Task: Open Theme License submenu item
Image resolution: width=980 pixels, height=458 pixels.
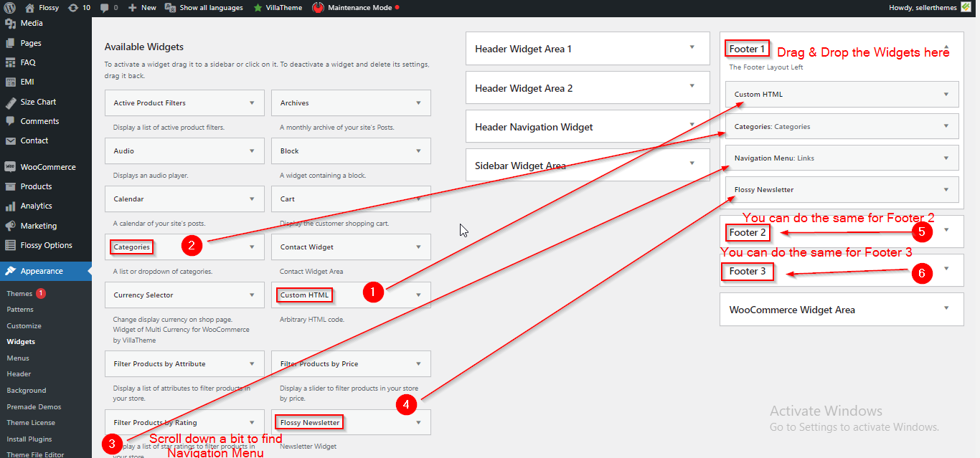Action: [x=31, y=423]
